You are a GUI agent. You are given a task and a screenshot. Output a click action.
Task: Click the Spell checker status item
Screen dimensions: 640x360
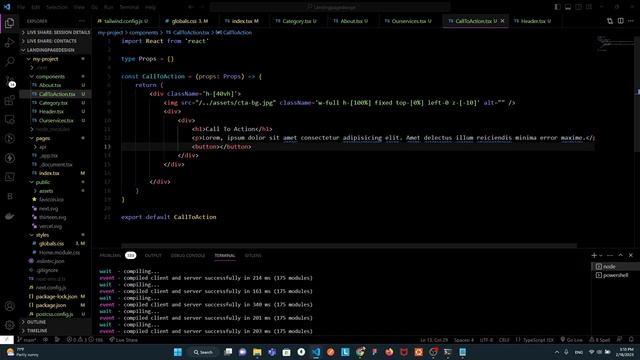click(x=600, y=340)
